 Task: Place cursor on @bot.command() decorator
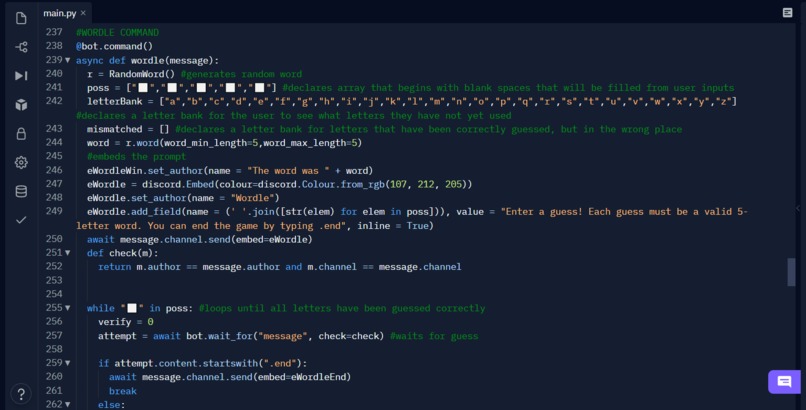(x=114, y=46)
